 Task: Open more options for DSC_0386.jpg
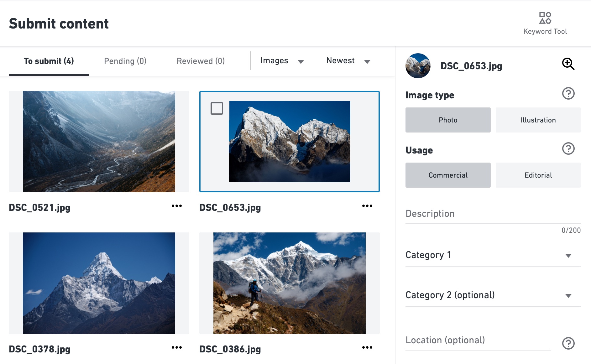click(367, 347)
